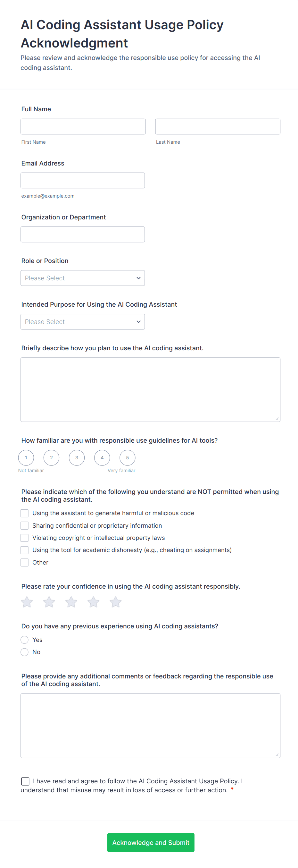Click the Acknowledge and Submit button
This screenshot has height=868, width=298.
[151, 842]
